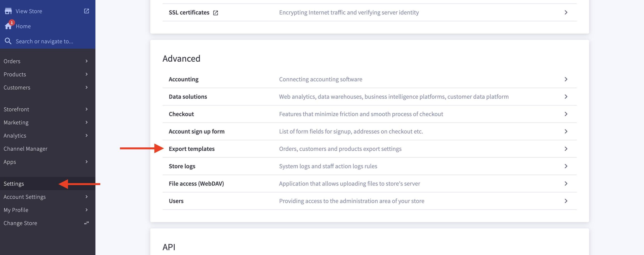Click SSL certificates external link icon
The width and height of the screenshot is (644, 255).
216,13
